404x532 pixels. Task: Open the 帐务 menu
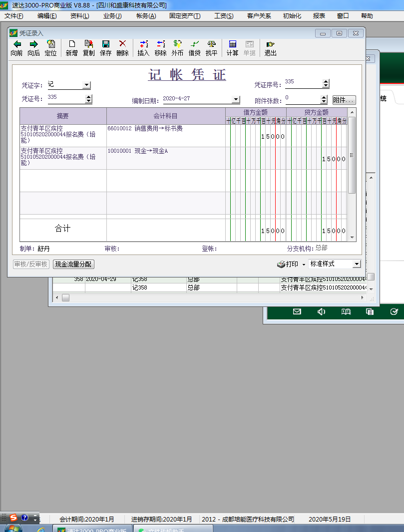146,15
